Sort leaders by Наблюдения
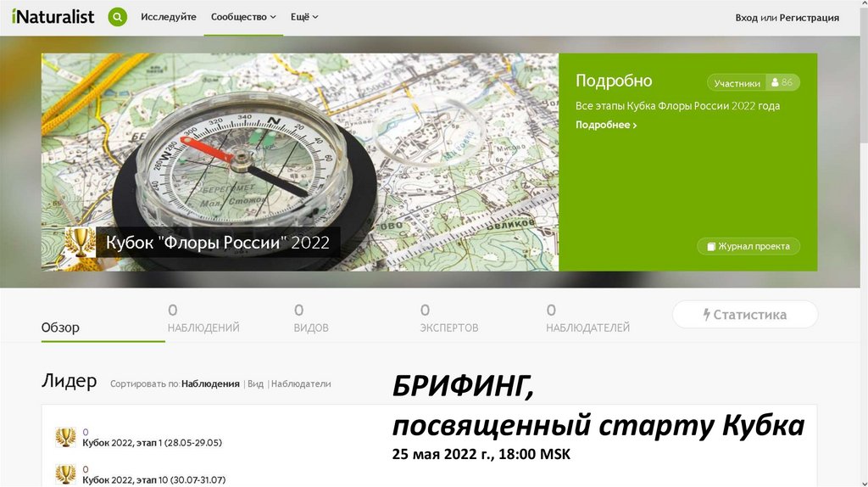The image size is (868, 487). [210, 383]
